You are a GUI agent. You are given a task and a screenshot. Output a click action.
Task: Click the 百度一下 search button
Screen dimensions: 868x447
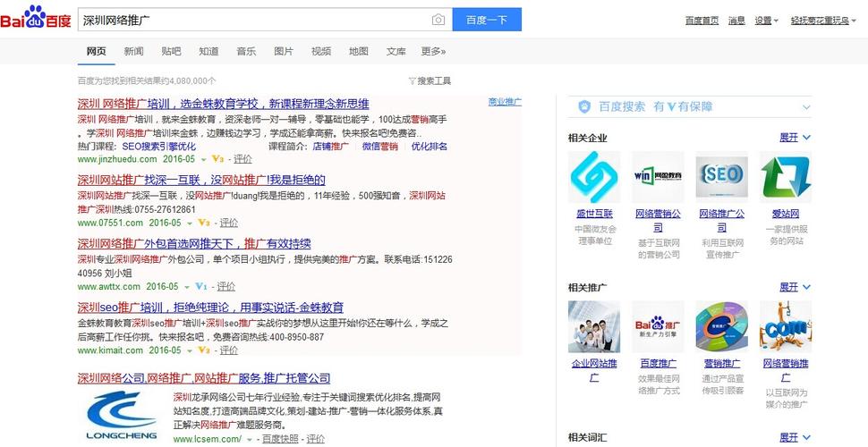click(487, 20)
